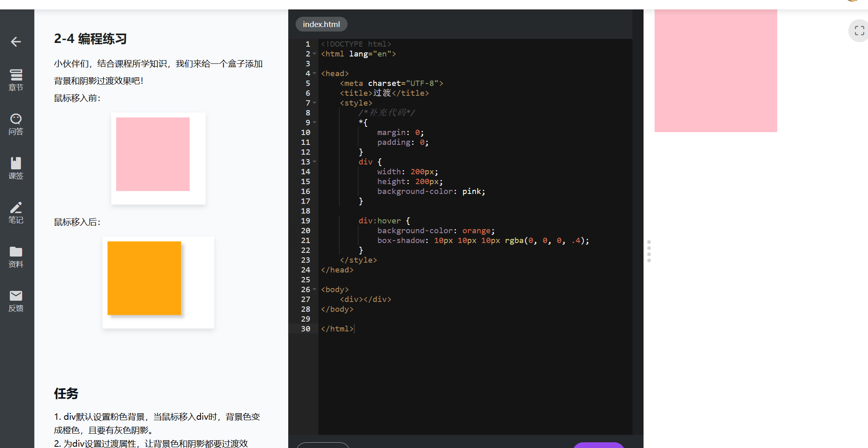Collapse the html tag fold arrow on line 2
The width and height of the screenshot is (868, 448).
314,54
